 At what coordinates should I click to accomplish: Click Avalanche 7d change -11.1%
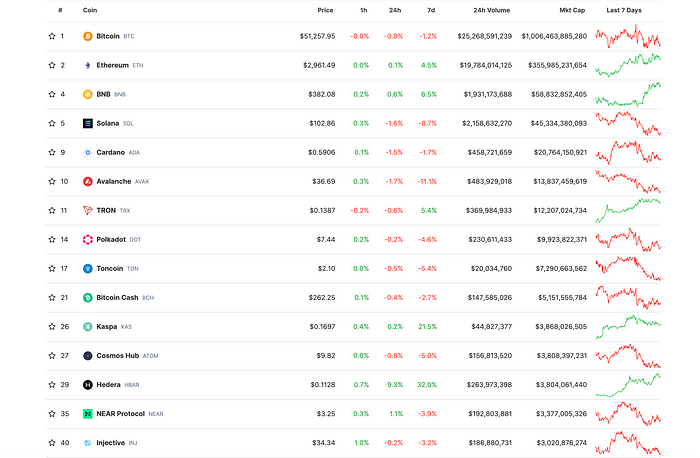click(x=427, y=181)
